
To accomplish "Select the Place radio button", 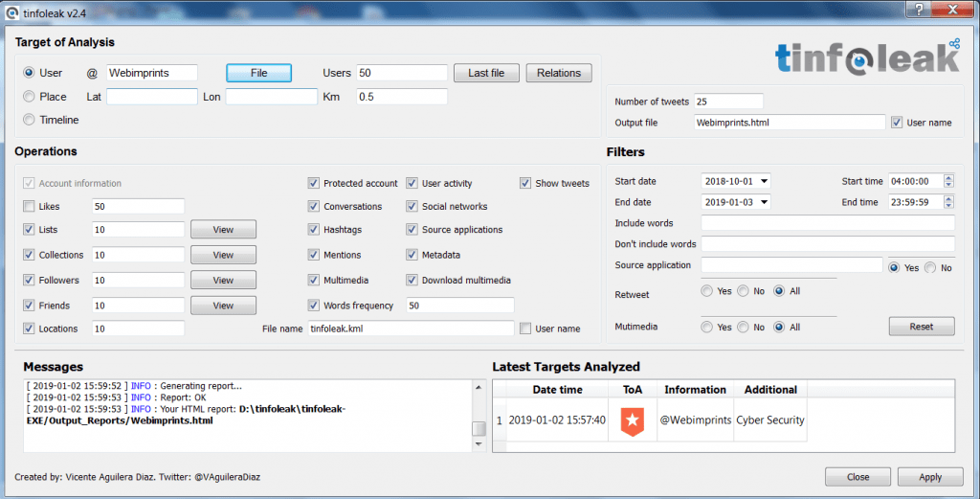I will click(x=29, y=97).
